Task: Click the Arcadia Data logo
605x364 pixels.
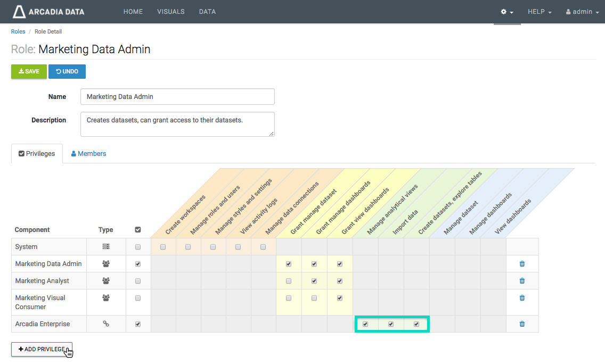Action: (48, 12)
